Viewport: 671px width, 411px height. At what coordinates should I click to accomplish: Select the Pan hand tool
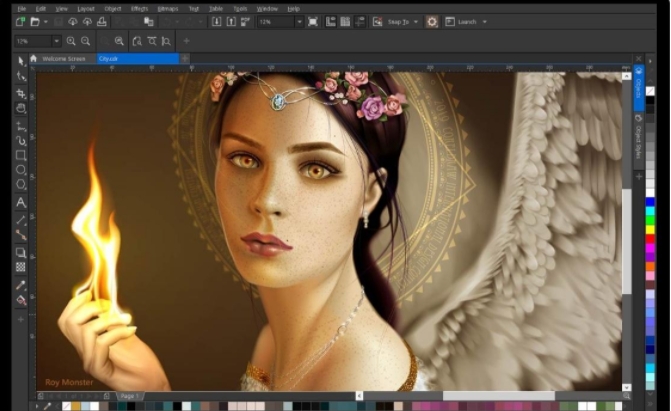coord(21,108)
